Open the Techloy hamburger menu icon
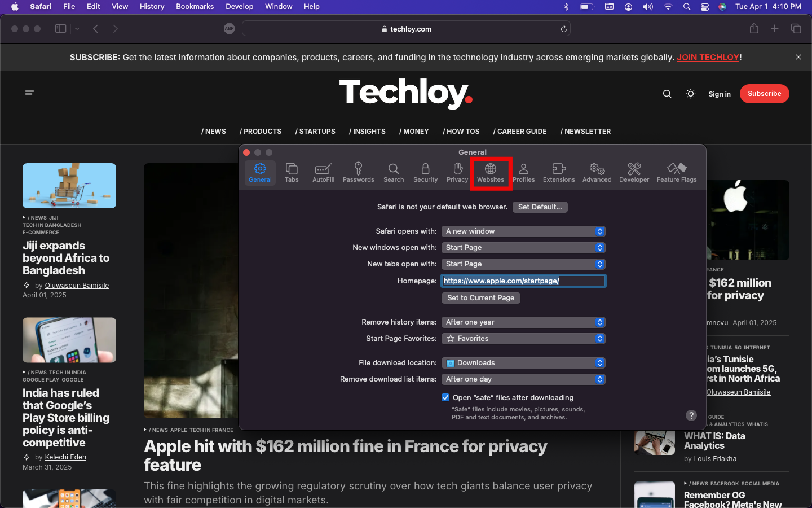Viewport: 812px width, 508px height. (x=30, y=93)
